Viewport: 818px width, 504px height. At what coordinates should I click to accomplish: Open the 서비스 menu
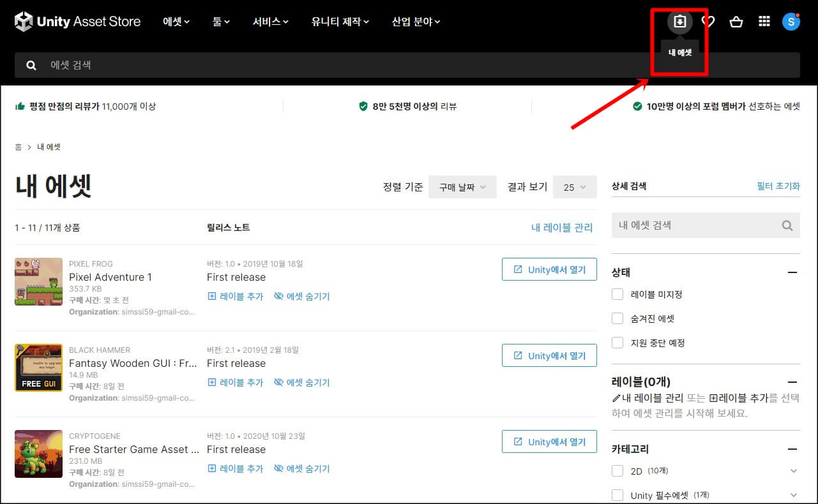coord(269,21)
